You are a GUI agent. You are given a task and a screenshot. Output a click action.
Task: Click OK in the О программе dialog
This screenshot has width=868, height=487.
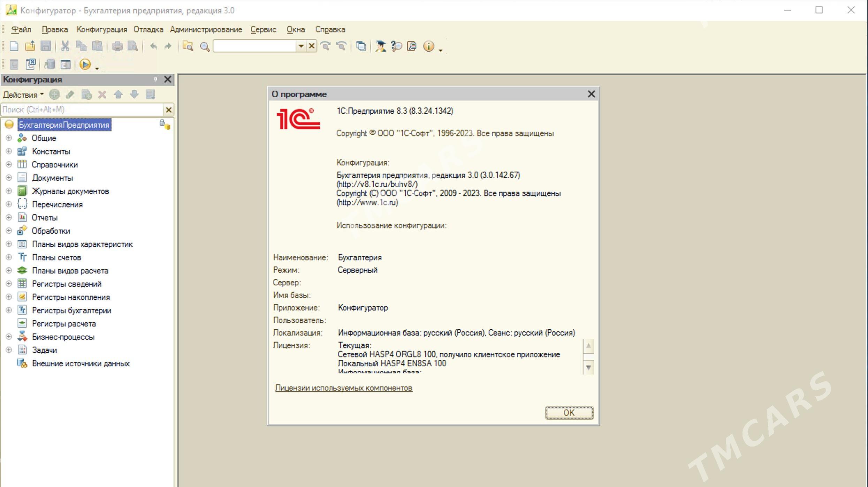click(569, 413)
